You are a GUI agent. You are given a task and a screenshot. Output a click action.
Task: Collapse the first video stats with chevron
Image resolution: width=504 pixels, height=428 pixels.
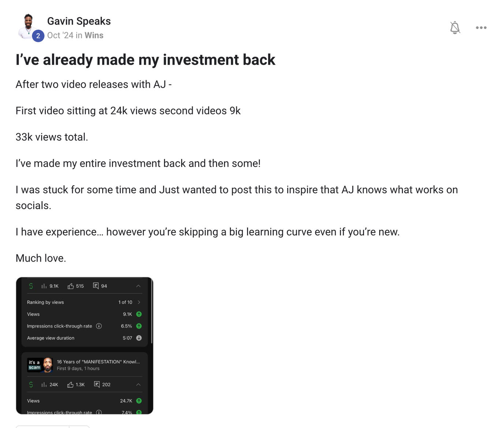click(x=138, y=286)
